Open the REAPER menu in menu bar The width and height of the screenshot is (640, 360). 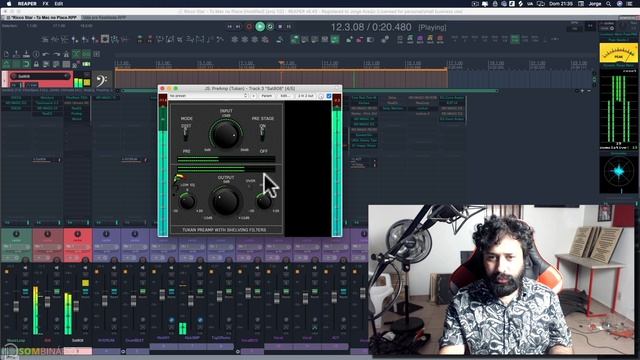click(27, 4)
